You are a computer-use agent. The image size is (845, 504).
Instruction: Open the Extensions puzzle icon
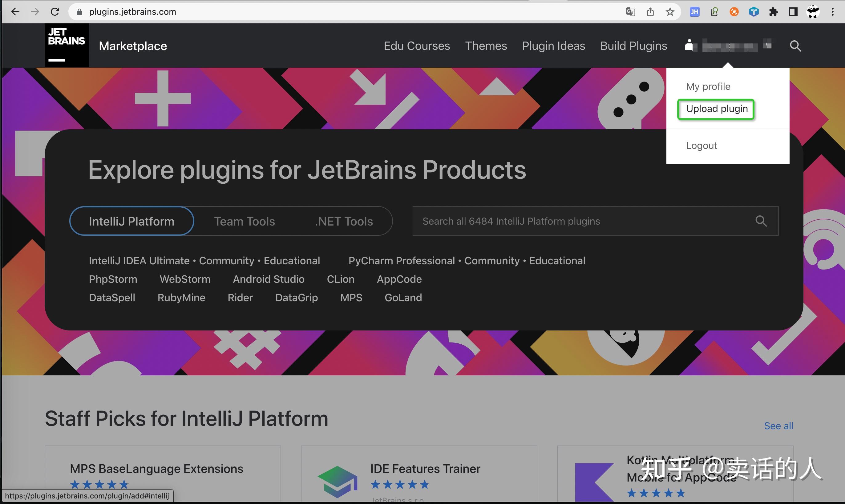pos(773,12)
